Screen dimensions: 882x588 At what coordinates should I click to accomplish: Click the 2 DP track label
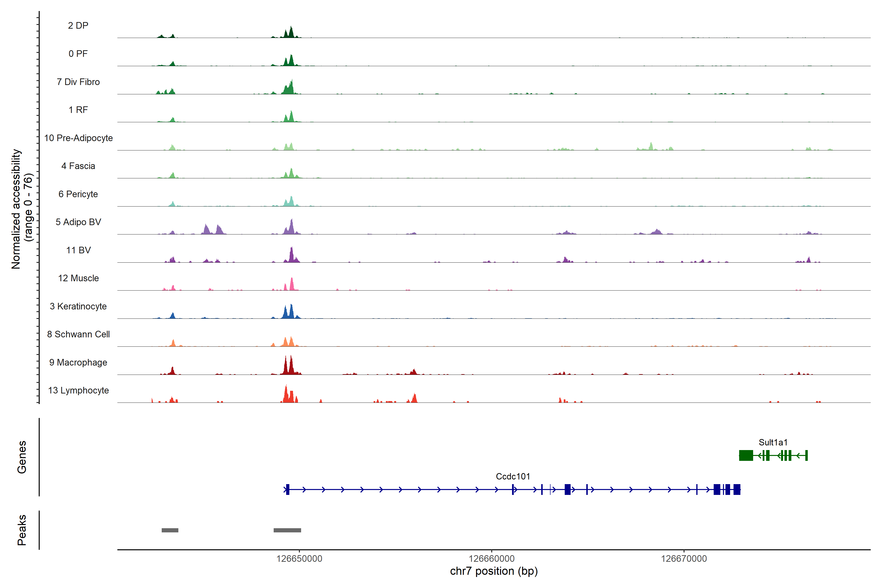pyautogui.click(x=78, y=25)
